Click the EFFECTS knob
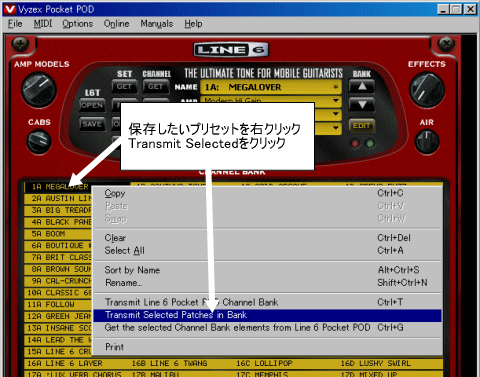This screenshot has height=377, width=480. tap(427, 89)
